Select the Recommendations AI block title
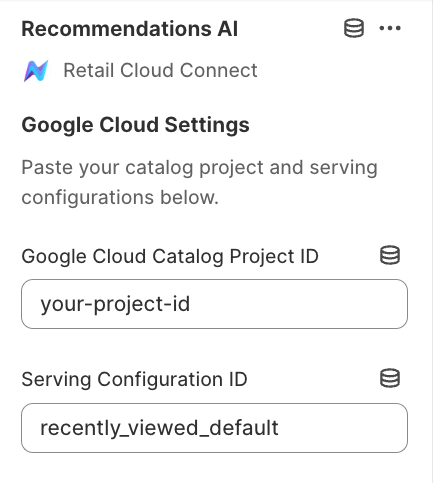The width and height of the screenshot is (433, 483). [x=130, y=29]
